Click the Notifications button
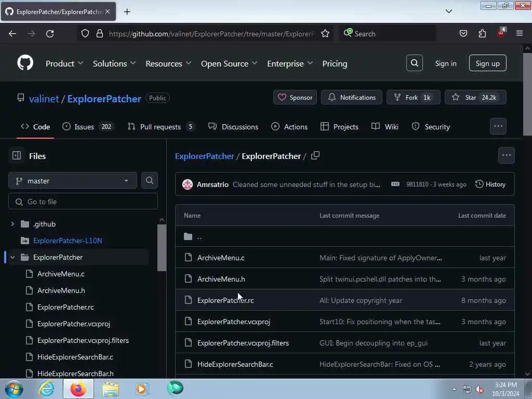The width and height of the screenshot is (532, 399). click(x=352, y=97)
